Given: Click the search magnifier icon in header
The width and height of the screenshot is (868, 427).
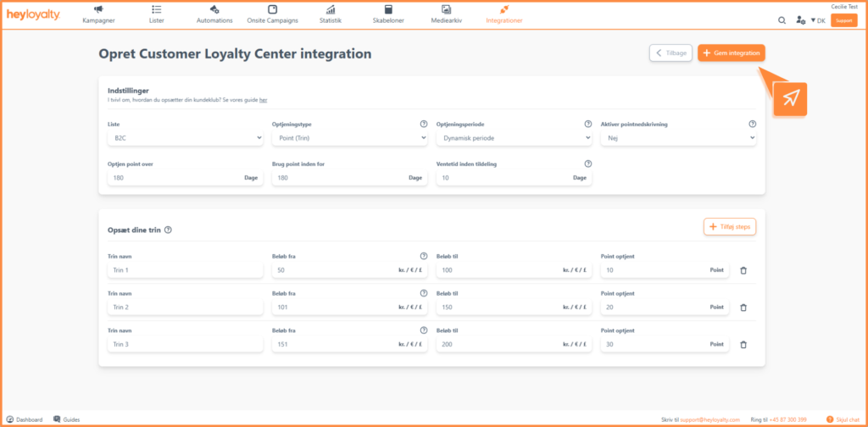Looking at the screenshot, I should pyautogui.click(x=782, y=20).
